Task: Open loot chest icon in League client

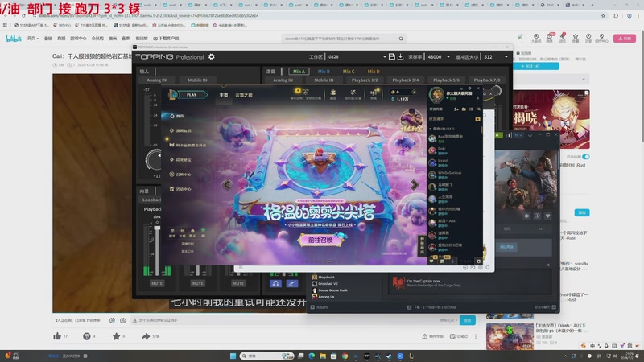Action: click(333, 93)
